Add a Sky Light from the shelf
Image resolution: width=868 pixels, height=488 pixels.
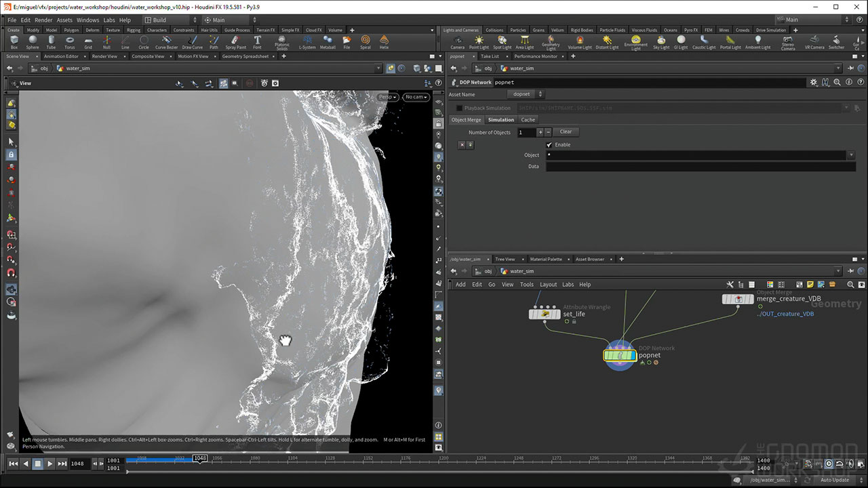pos(660,42)
